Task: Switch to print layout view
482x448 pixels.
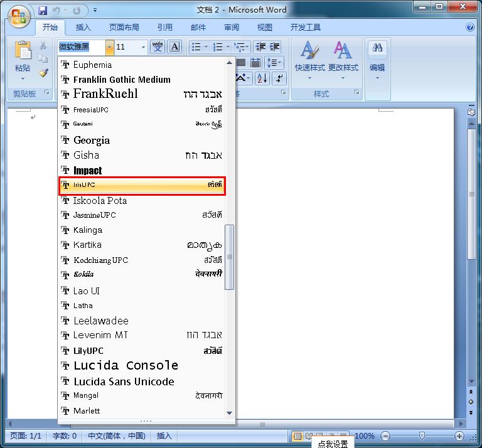Action: [297, 436]
